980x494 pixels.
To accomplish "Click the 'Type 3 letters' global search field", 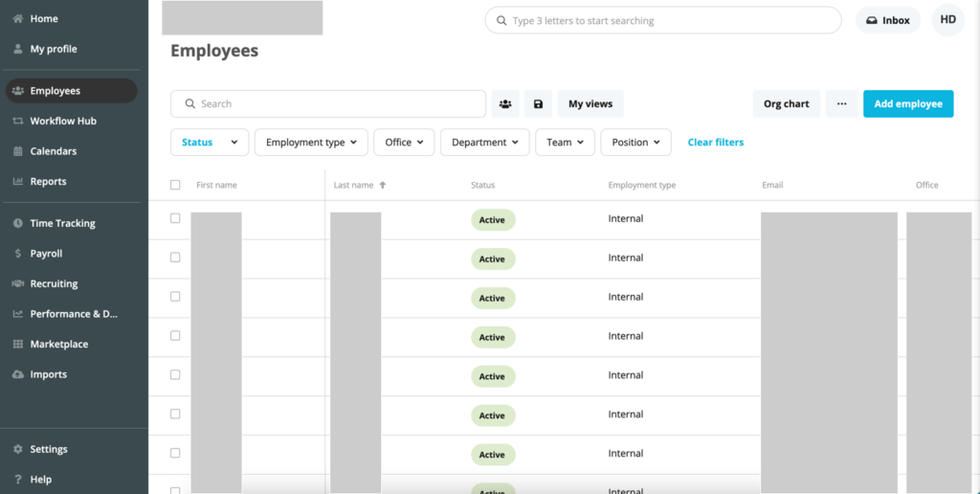I will coord(663,21).
